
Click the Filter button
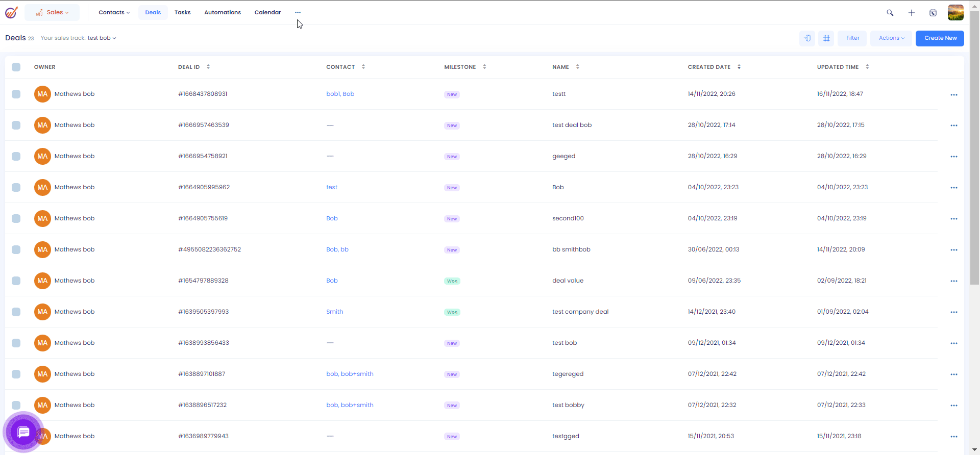[852, 38]
